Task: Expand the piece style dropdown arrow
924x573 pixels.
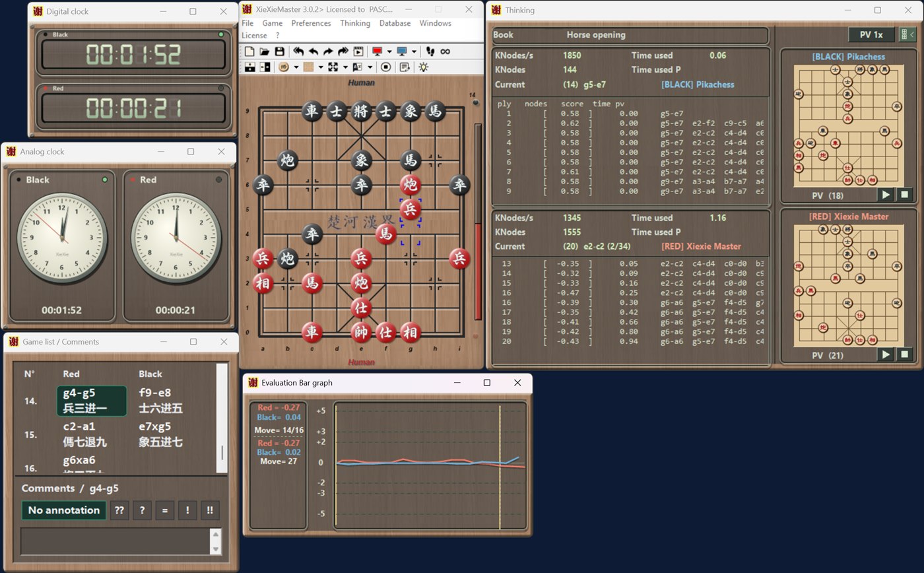Action: coord(296,67)
